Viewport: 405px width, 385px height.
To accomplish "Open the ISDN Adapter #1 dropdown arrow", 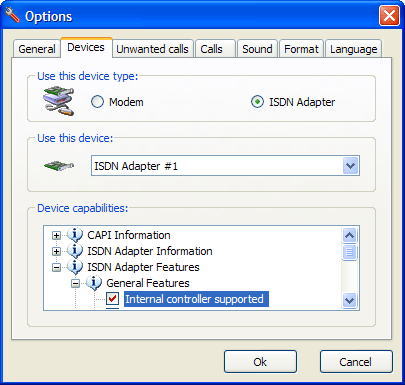I will pyautogui.click(x=350, y=166).
